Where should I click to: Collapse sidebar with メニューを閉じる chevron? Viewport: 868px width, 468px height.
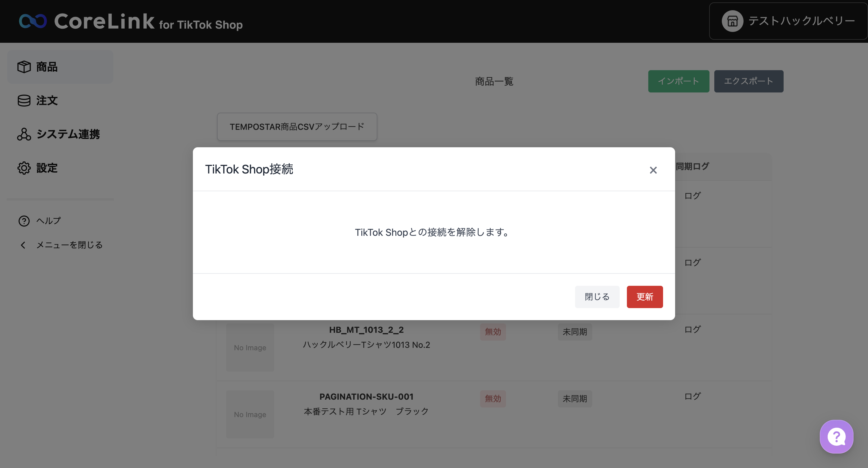click(23, 245)
